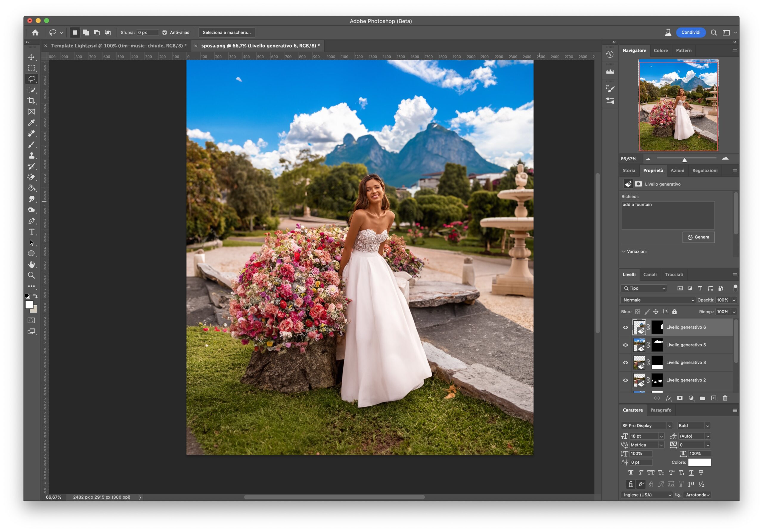Select the Zoom tool in toolbar
Screen dimensions: 763x532
pyautogui.click(x=31, y=275)
